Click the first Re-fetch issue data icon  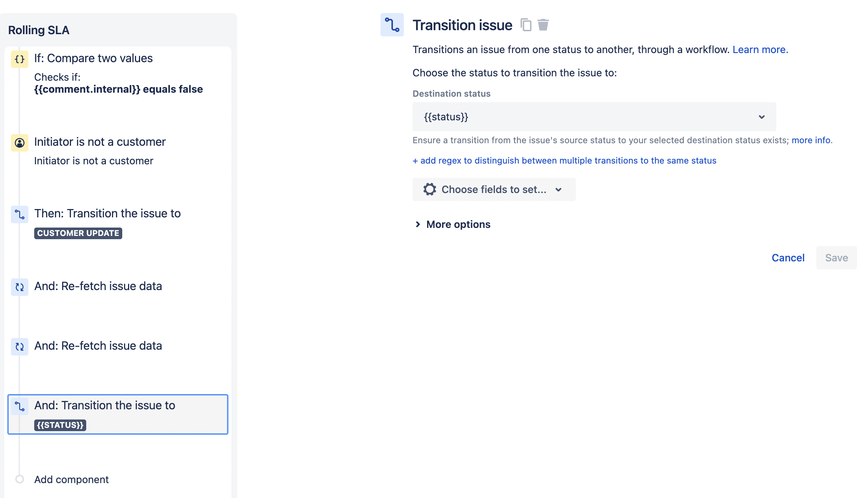tap(20, 287)
